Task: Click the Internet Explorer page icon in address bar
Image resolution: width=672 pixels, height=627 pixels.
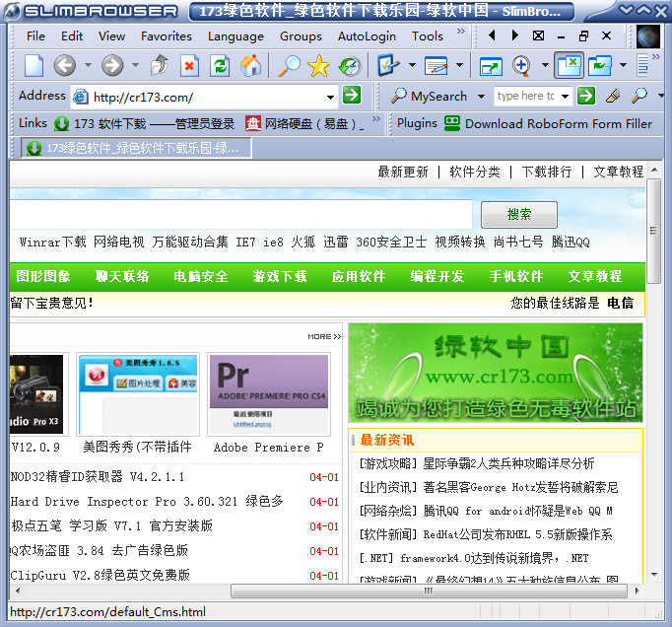Action: click(80, 97)
